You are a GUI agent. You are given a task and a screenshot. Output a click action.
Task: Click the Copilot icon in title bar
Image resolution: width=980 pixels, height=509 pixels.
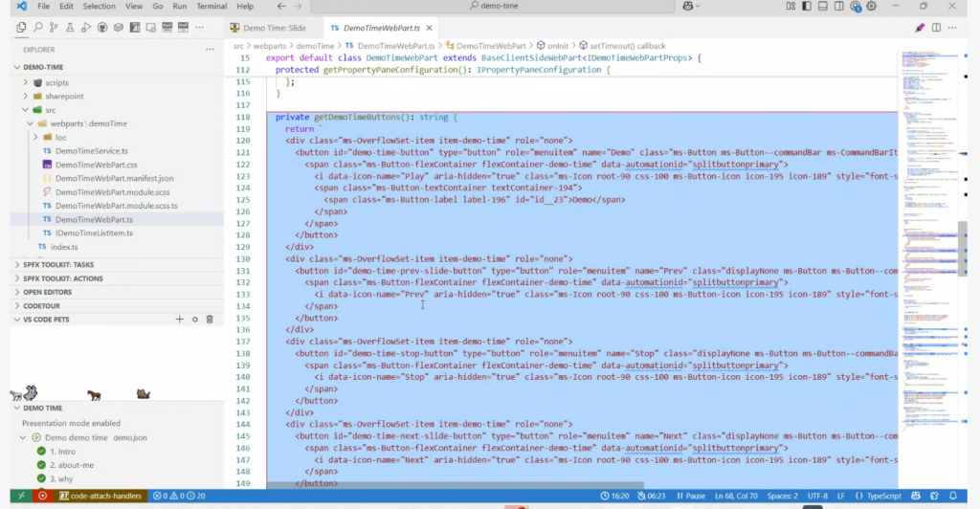[688, 6]
